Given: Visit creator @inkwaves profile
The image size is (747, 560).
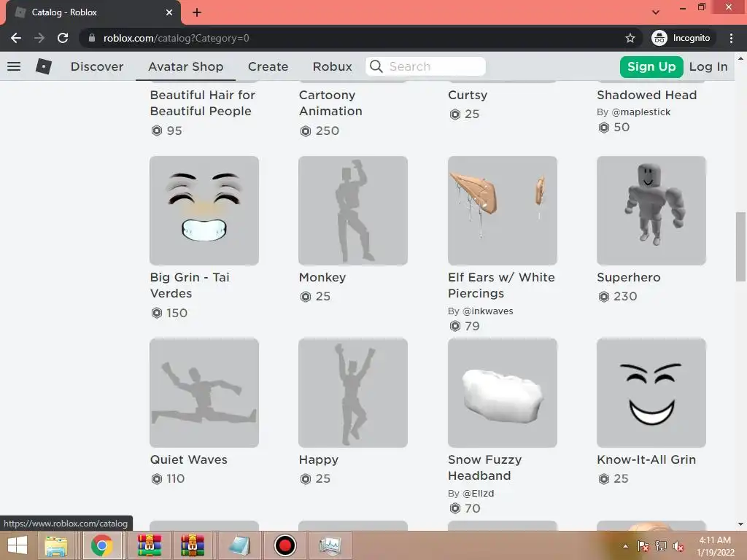Looking at the screenshot, I should pyautogui.click(x=487, y=311).
